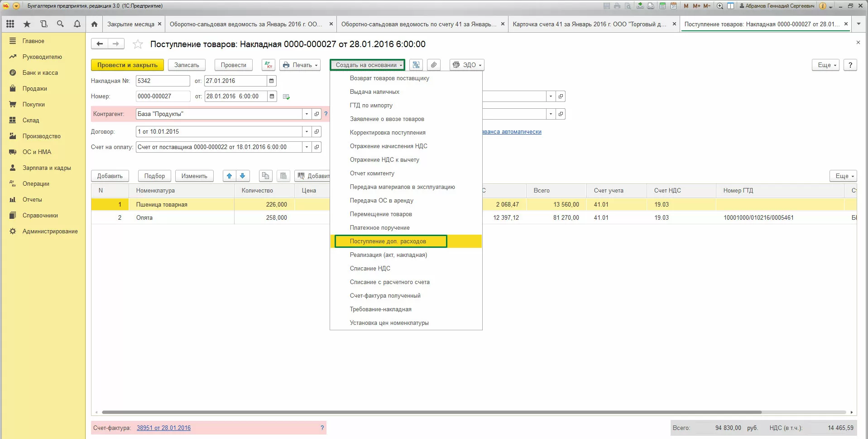Expand the Контрагент dropdown list

307,114
